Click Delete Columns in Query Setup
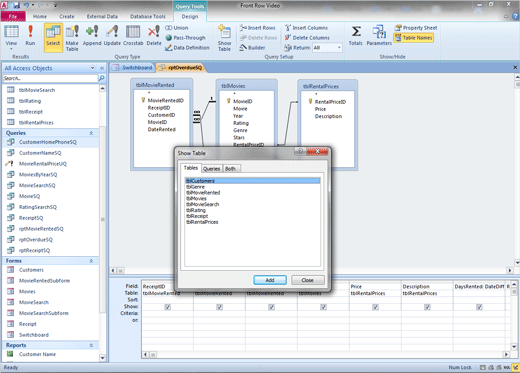 (x=307, y=38)
